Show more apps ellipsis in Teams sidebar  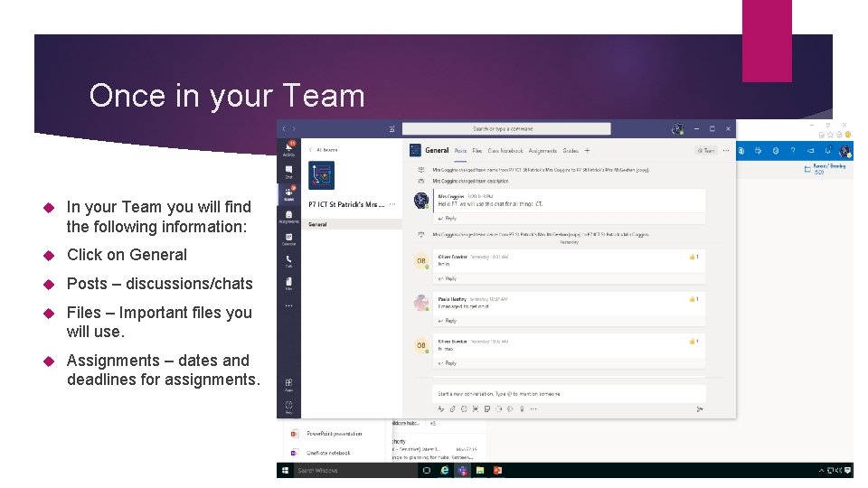289,305
